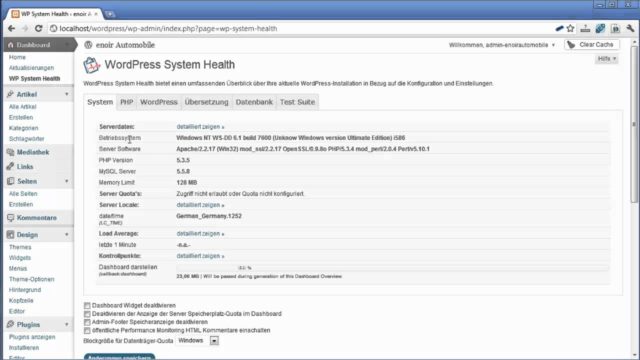Screen dimensions: 640x360
Task: Open Hintergrund under Design
Action: (25, 290)
